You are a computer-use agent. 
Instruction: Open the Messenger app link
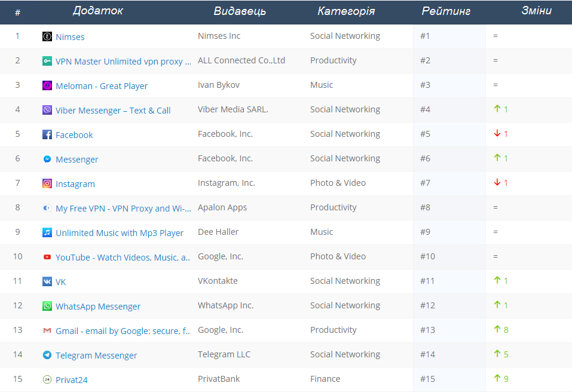77,160
